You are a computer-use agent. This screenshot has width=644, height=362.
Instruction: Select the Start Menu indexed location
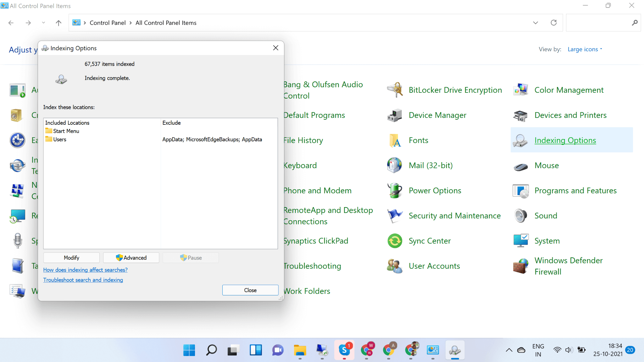click(66, 131)
